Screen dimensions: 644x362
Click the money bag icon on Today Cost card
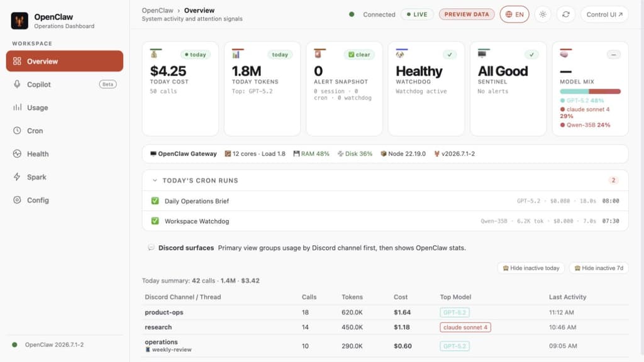tap(154, 54)
